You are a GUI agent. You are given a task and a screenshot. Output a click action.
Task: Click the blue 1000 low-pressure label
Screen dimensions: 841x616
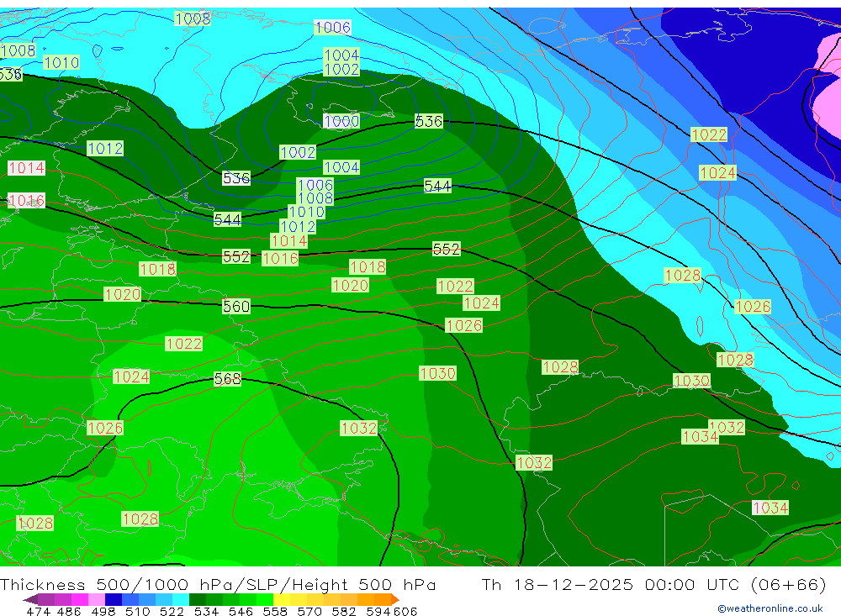pyautogui.click(x=341, y=121)
